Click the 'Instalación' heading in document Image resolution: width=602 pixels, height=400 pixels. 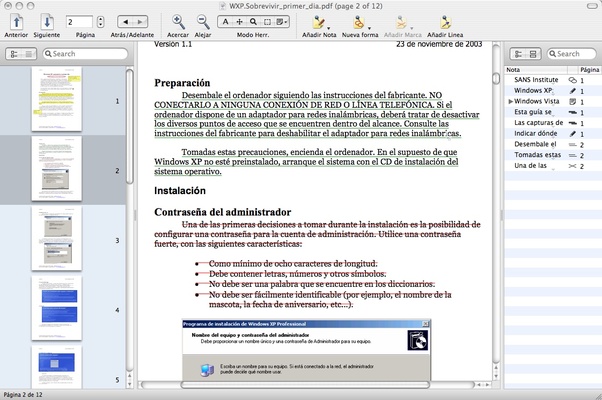click(x=180, y=191)
